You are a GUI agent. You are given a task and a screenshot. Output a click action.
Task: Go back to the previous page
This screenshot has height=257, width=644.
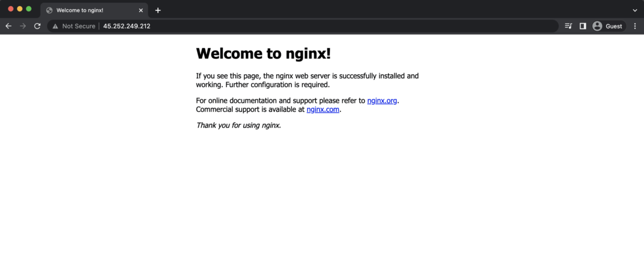(9, 26)
